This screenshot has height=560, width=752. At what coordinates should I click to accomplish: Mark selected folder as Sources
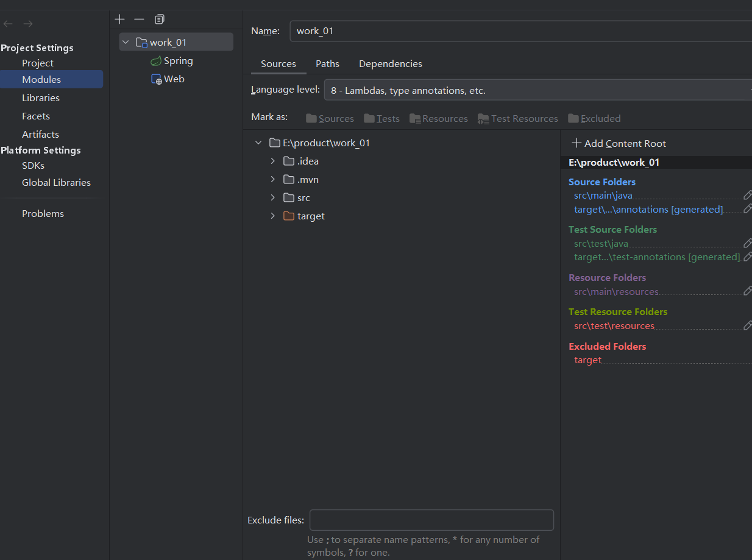[x=330, y=118]
